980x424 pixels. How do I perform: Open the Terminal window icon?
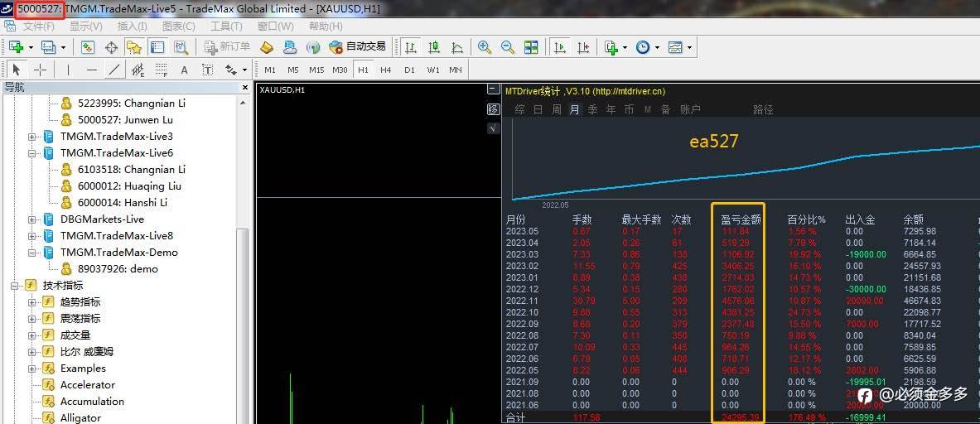(x=157, y=47)
